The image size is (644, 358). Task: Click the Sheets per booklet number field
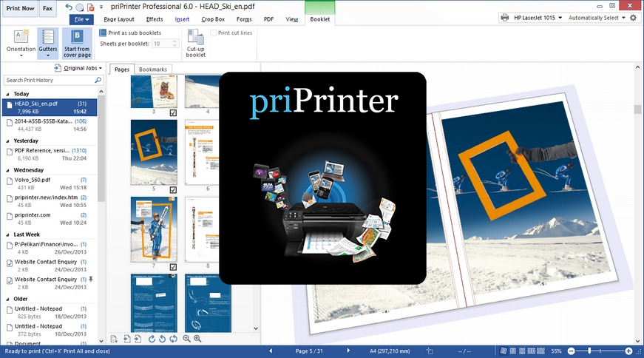tap(163, 44)
